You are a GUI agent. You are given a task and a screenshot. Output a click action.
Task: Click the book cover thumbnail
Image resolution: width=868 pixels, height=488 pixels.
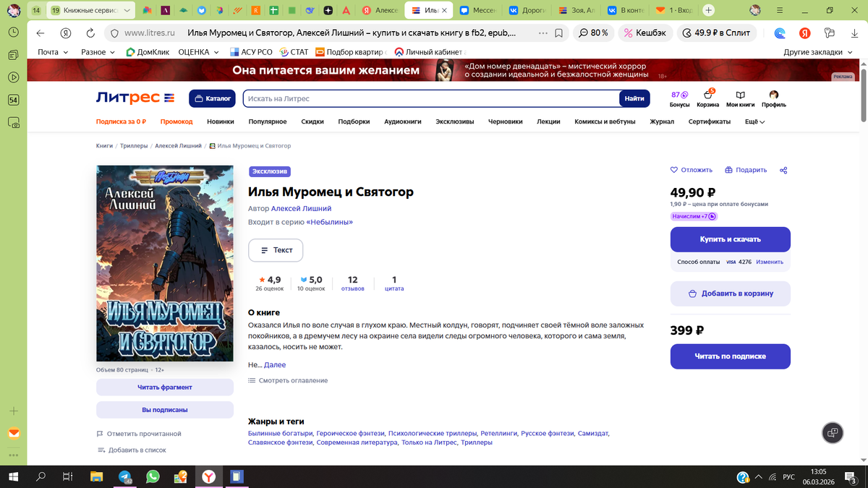click(x=165, y=263)
